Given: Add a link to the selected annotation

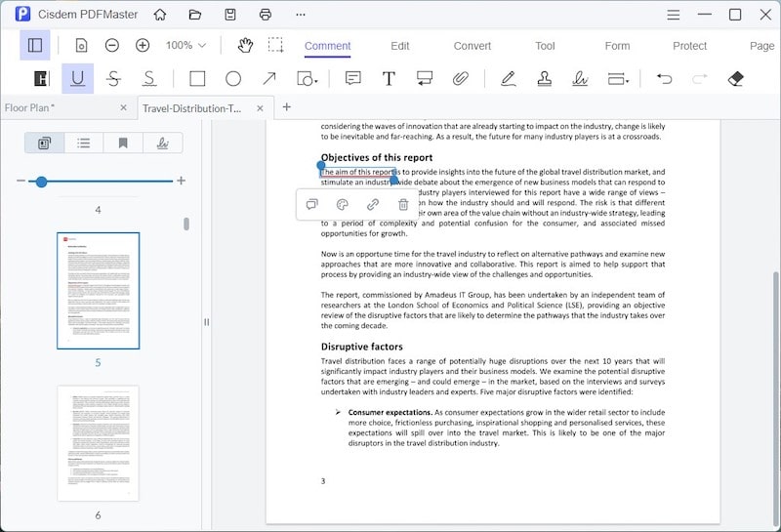Looking at the screenshot, I should [373, 204].
